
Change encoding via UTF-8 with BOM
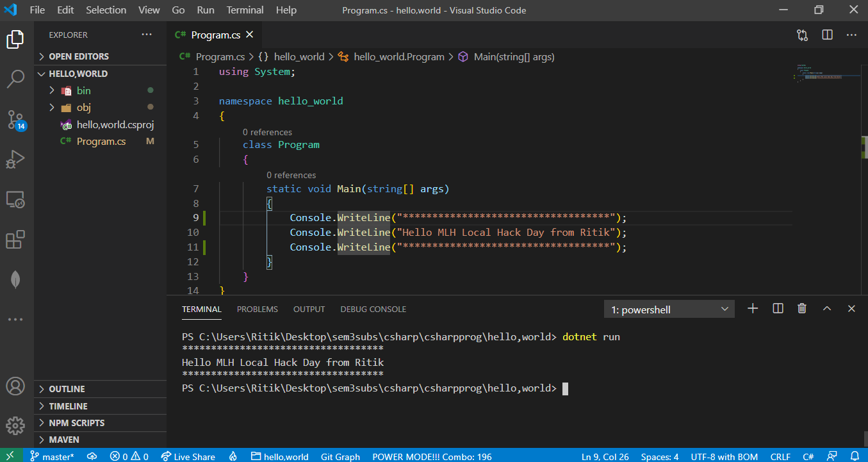[x=725, y=456]
